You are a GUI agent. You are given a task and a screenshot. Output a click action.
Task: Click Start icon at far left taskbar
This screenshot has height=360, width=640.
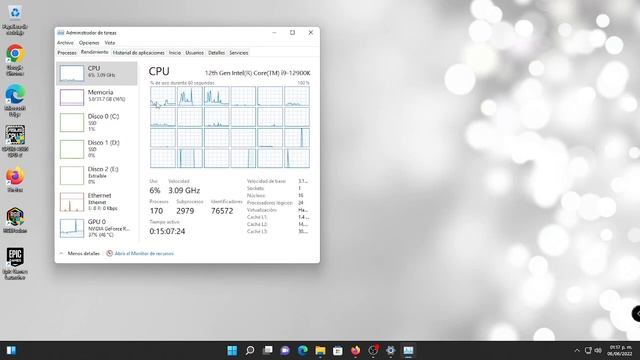[x=11, y=351]
